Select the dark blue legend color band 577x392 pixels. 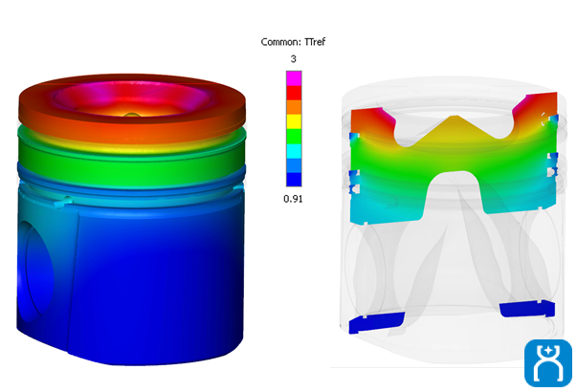pos(294,180)
